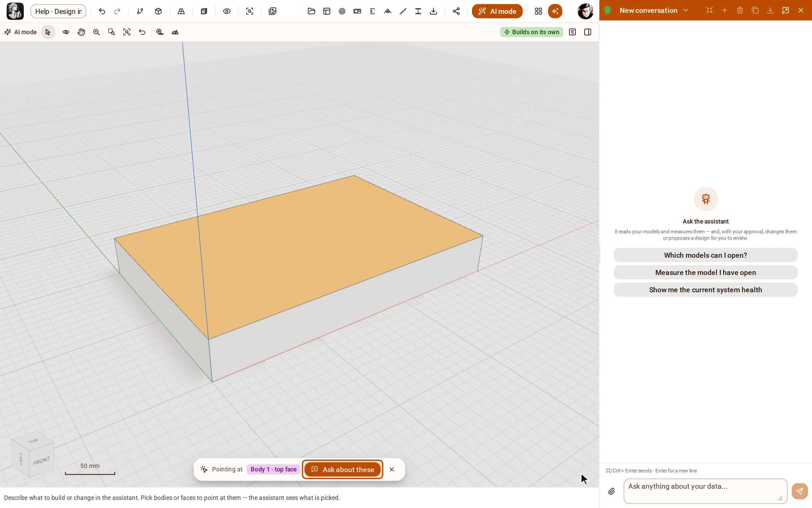Click the magnifier zoom-in tool
812x508 pixels.
point(96,32)
